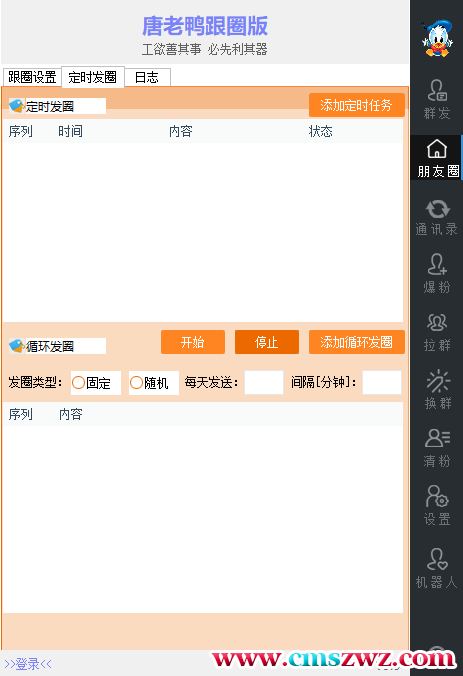The height and width of the screenshot is (676, 463).
Task: Click the 开始 start button
Action: click(193, 342)
